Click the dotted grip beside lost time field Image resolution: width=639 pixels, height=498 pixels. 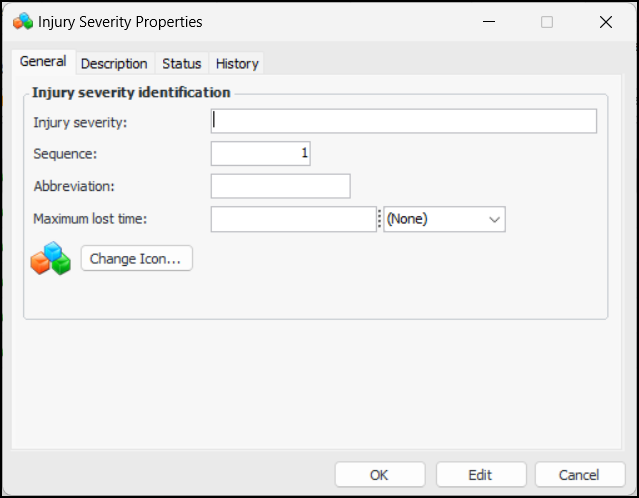tap(379, 219)
